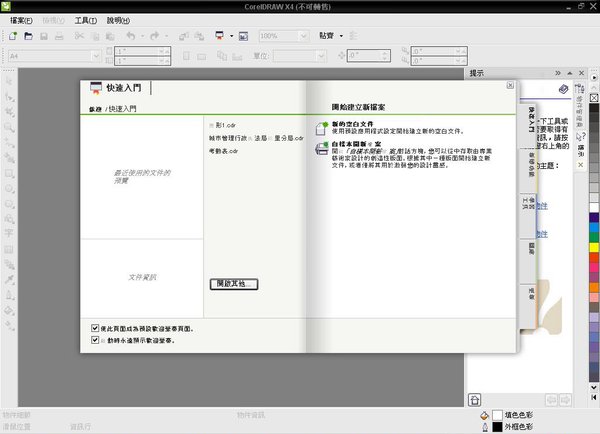Click the new from template icon
Viewport: 600px width, 434px height.
click(x=321, y=148)
